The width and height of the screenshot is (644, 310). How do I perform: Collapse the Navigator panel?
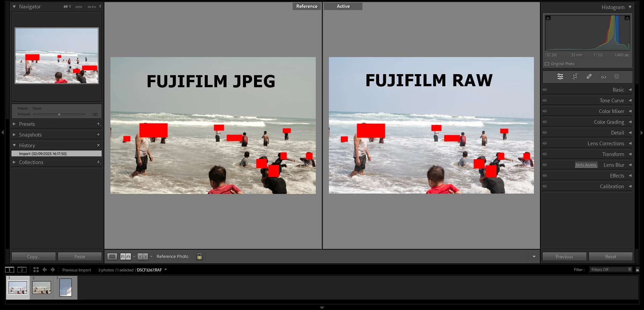coord(14,7)
